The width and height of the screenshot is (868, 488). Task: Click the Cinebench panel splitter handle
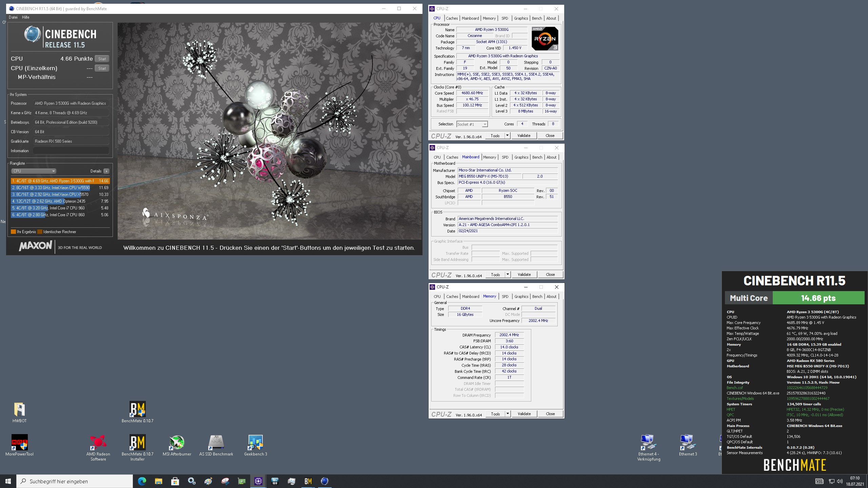[116, 137]
